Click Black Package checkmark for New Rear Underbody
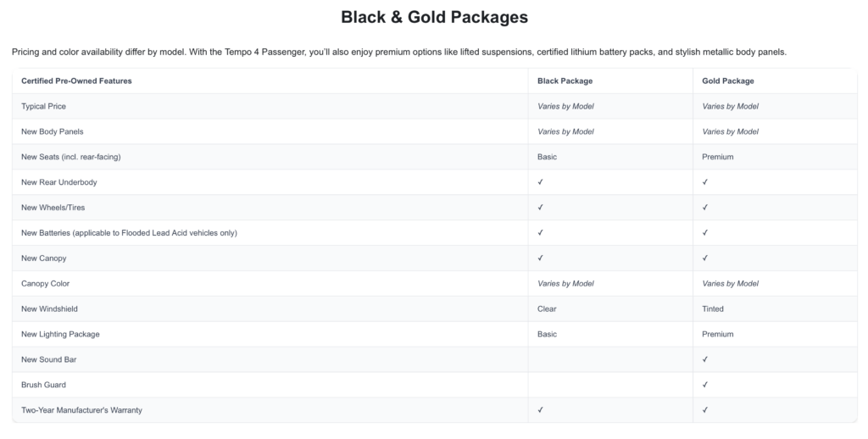 coord(541,182)
